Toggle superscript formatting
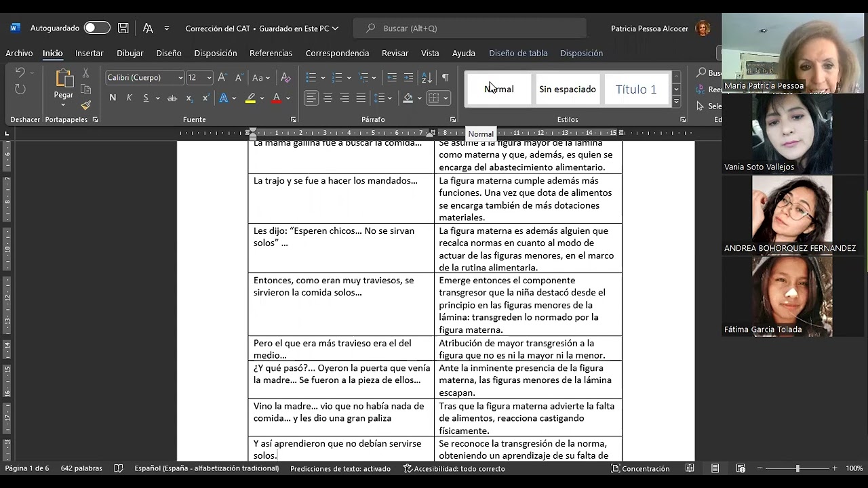The image size is (868, 488). coord(205,98)
